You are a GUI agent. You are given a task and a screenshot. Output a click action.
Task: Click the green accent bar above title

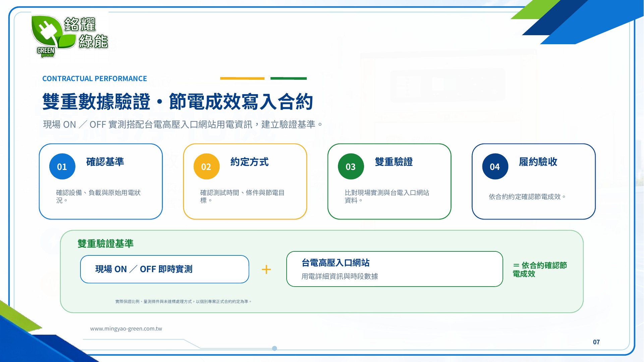289,78
